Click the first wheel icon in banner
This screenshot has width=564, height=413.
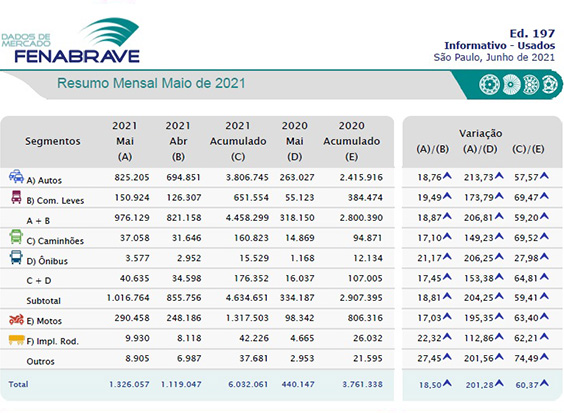(x=489, y=85)
